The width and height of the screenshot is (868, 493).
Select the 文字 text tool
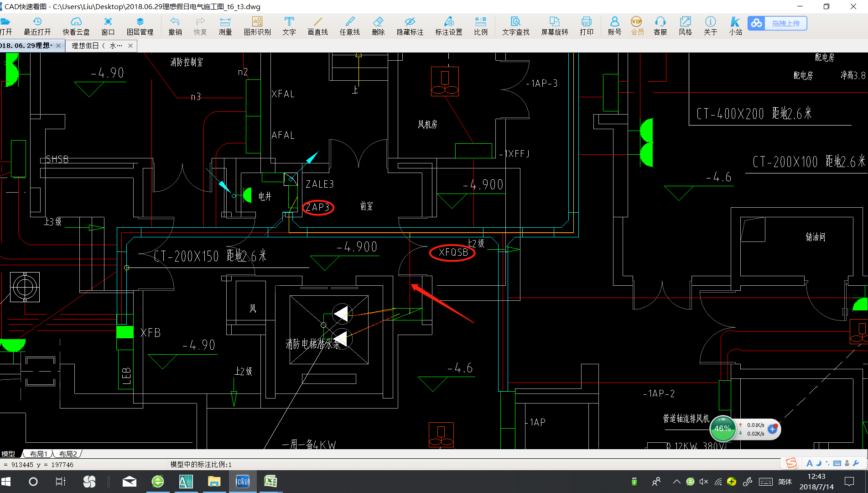click(x=289, y=26)
